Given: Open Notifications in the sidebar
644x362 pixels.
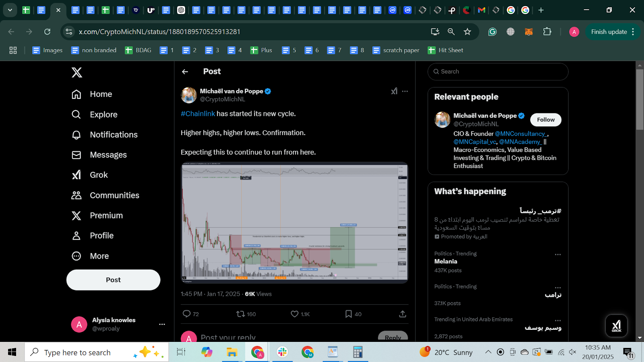Looking at the screenshot, I should click(105, 135).
